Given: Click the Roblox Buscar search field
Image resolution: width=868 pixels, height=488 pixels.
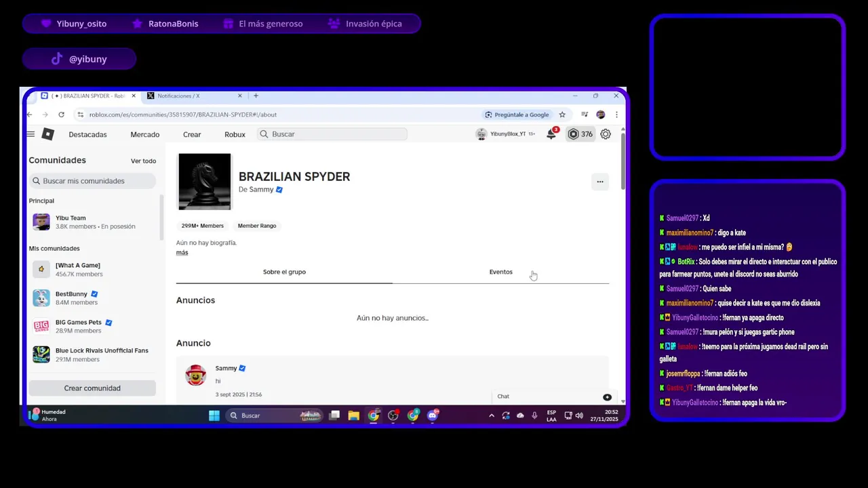Looking at the screenshot, I should point(332,134).
